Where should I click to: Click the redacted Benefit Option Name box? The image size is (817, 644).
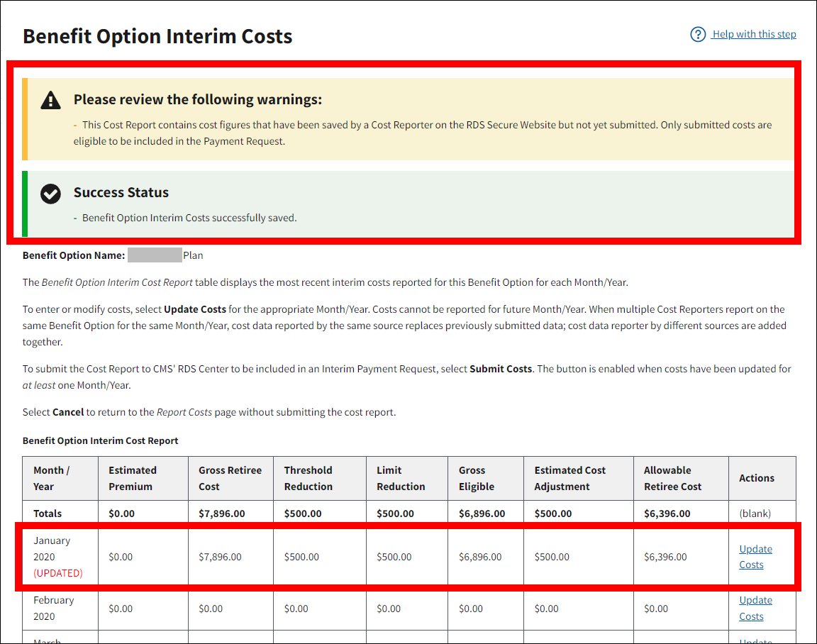tap(155, 255)
